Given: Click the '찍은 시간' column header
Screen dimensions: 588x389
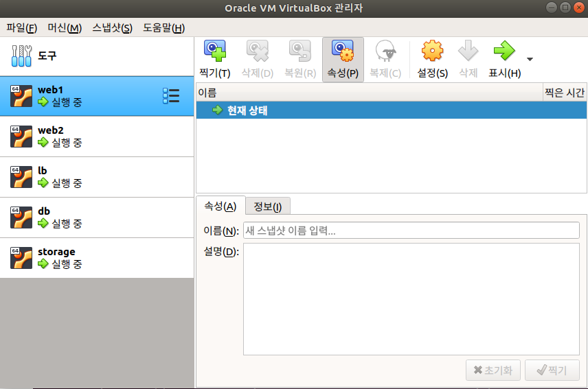Looking at the screenshot, I should [x=565, y=93].
